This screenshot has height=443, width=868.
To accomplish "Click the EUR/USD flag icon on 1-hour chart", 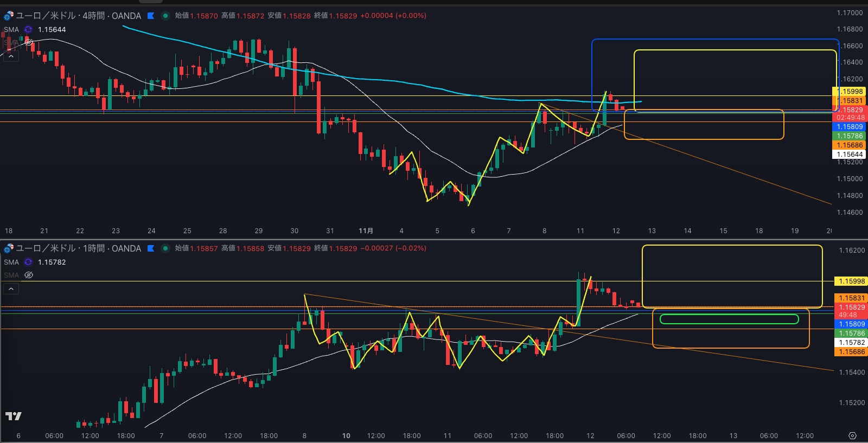I will (x=8, y=248).
